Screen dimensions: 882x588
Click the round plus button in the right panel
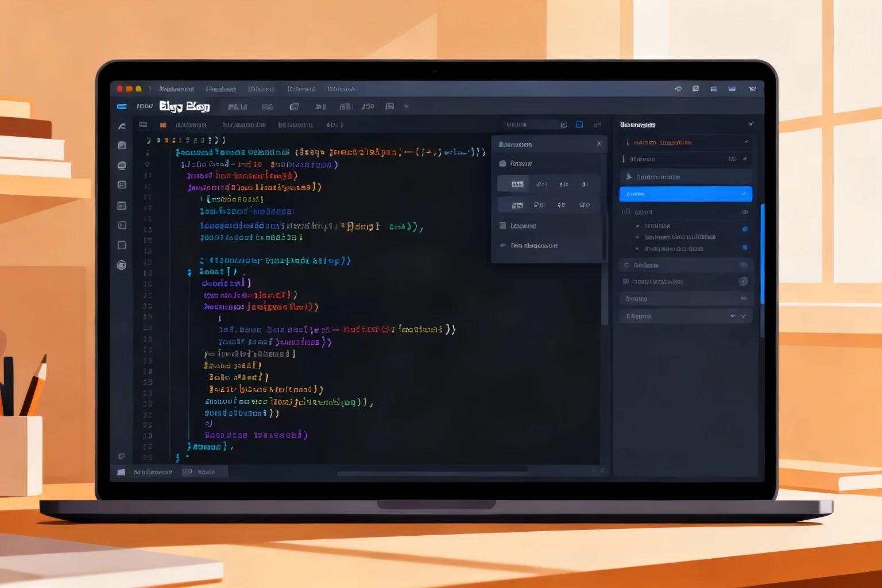(x=743, y=281)
